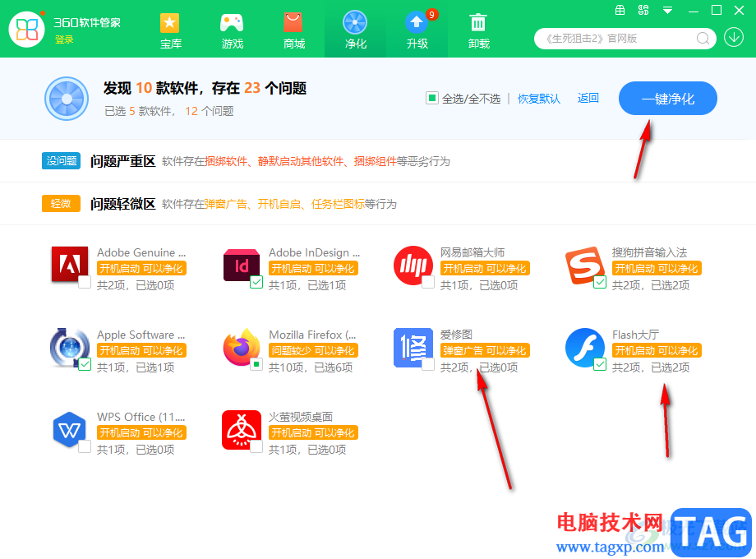Click the 搜狗拼音输入法 name text
The width and height of the screenshot is (756, 559).
[x=649, y=252]
